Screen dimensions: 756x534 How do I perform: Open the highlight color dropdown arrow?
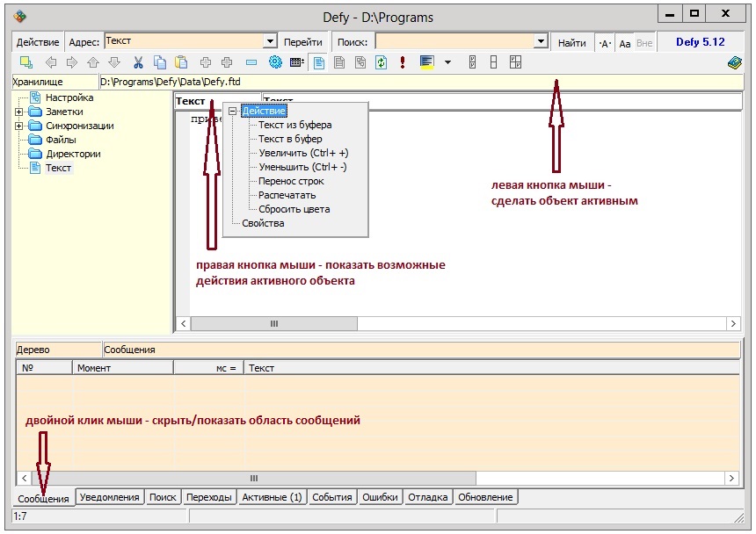click(x=448, y=62)
